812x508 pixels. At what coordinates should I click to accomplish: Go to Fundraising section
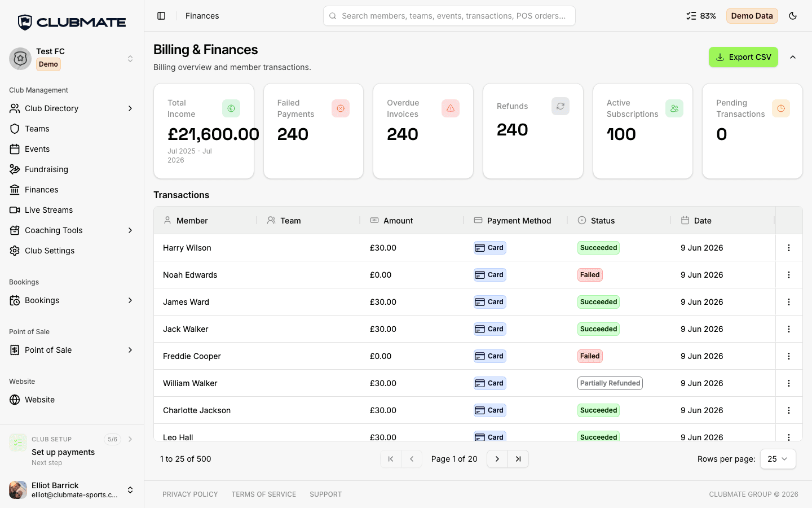72,169
